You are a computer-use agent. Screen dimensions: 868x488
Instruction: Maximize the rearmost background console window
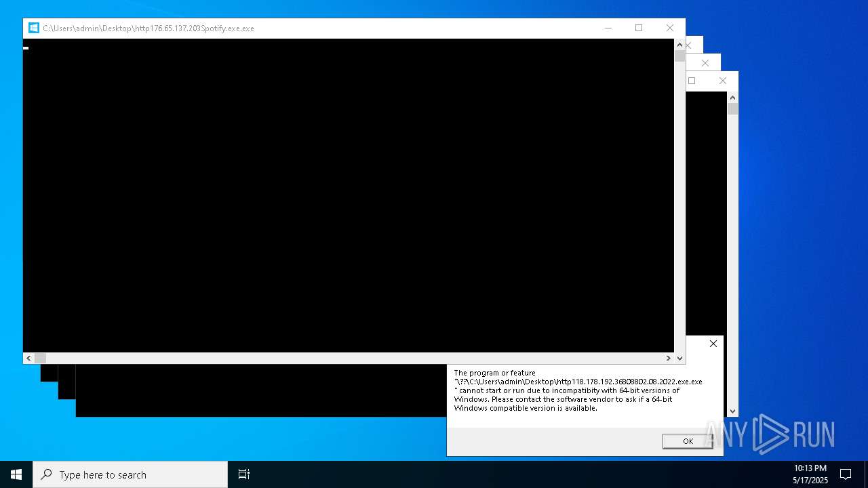tap(692, 81)
